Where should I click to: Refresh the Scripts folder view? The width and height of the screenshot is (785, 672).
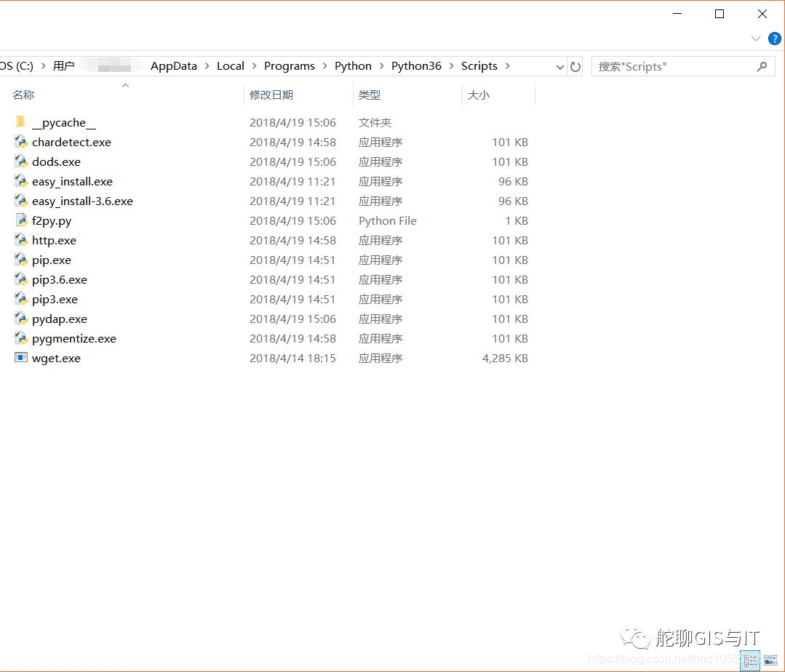point(575,67)
